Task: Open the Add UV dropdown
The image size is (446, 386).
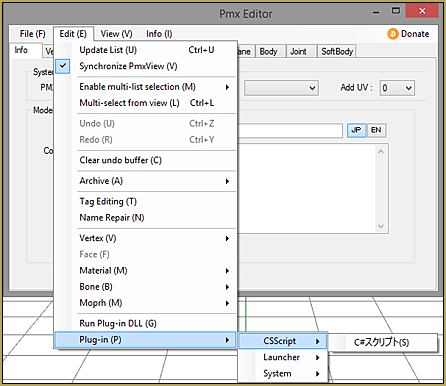Action: tap(397, 88)
